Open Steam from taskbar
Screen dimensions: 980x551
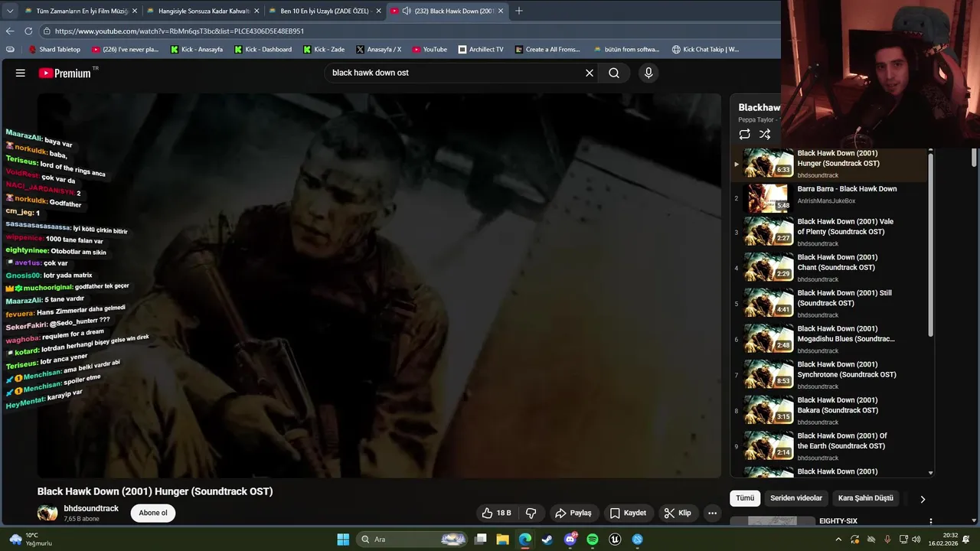pyautogui.click(x=547, y=540)
